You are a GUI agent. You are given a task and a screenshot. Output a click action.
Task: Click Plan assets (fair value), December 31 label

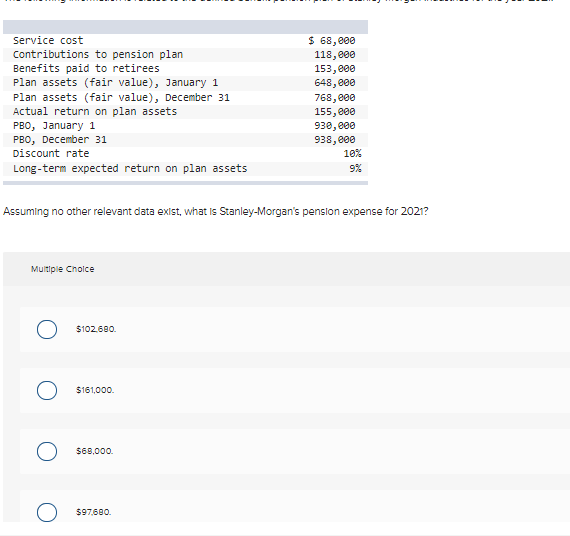point(121,97)
